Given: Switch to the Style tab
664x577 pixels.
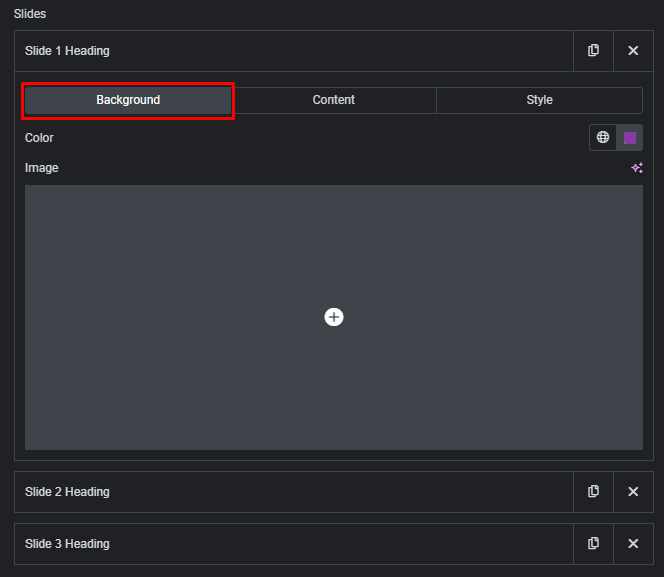Looking at the screenshot, I should pos(540,100).
